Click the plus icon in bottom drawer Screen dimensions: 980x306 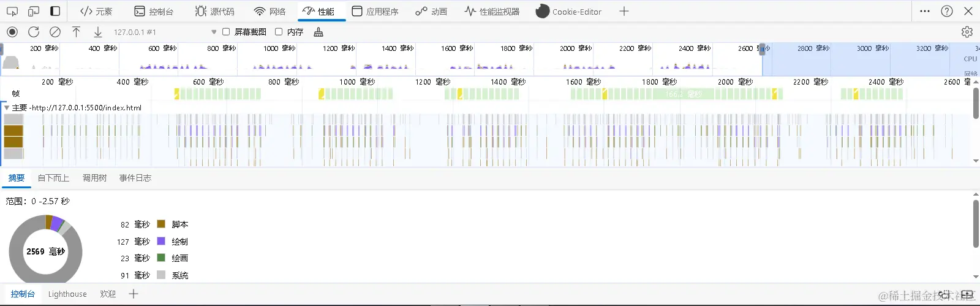tap(134, 294)
